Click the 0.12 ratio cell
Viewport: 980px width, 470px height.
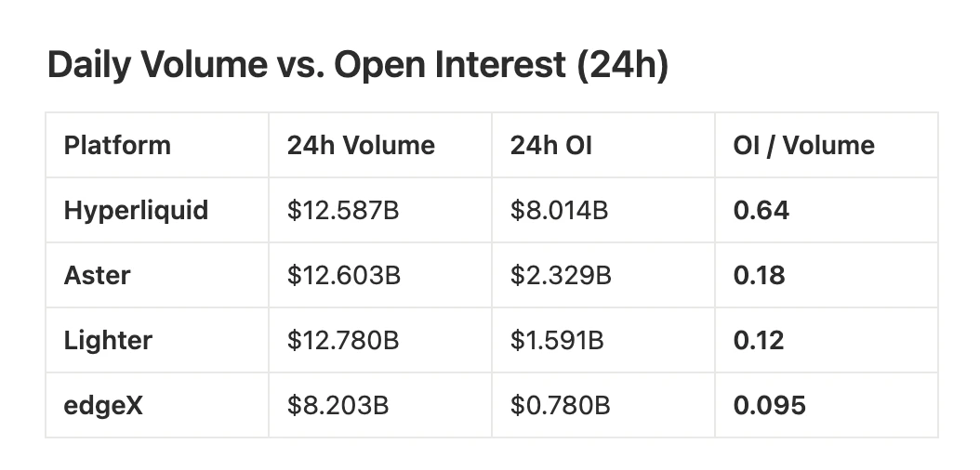[x=759, y=341]
